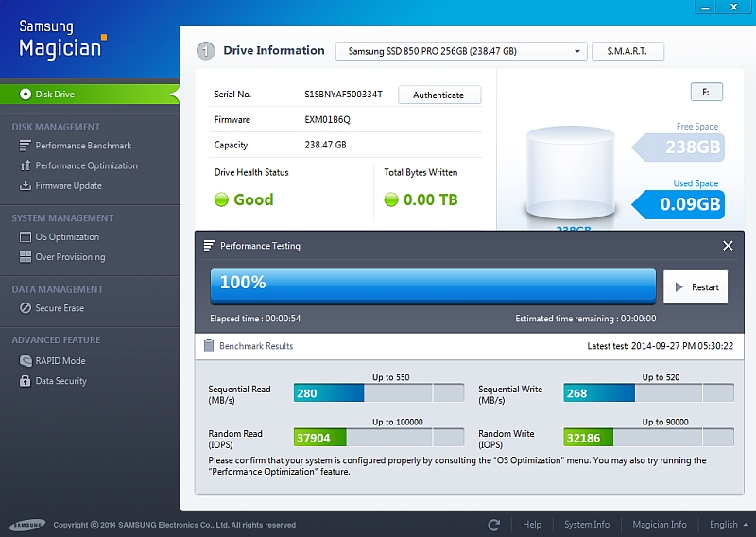Expand the Samsung SSD 850 PRO drive dropdown
This screenshot has width=756, height=537.
pos(461,51)
